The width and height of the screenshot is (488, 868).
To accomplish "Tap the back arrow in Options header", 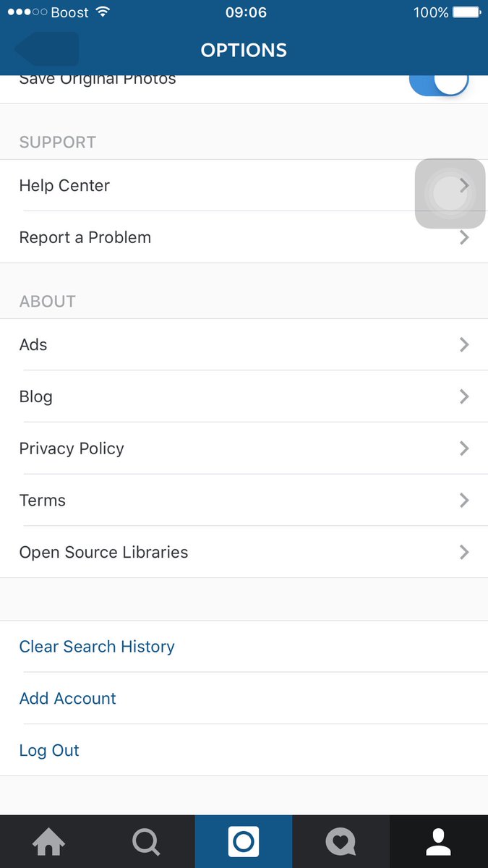I will 46,49.
